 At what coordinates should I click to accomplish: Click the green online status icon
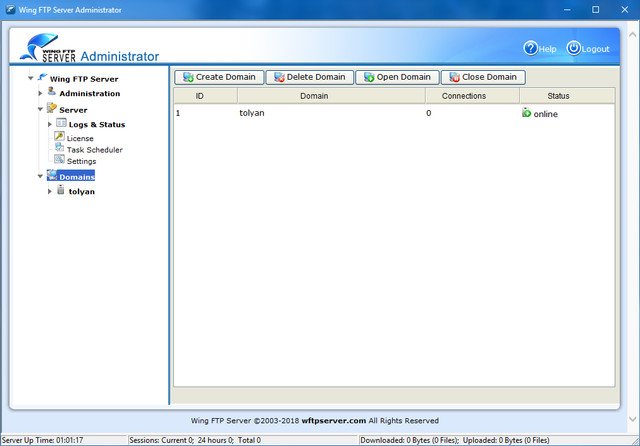coord(527,113)
